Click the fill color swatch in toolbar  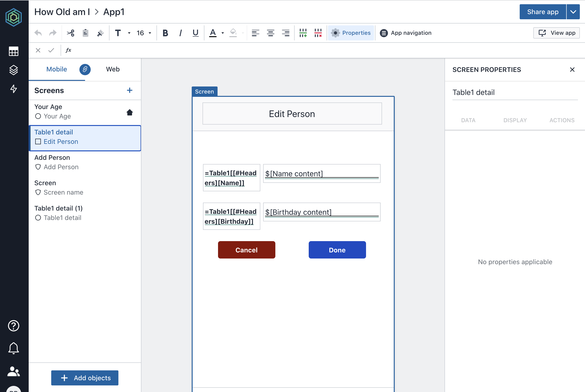pyautogui.click(x=233, y=33)
